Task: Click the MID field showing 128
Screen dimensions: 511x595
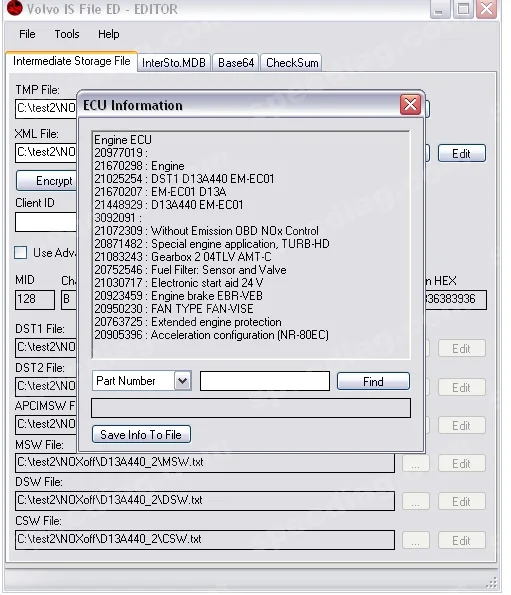Action: coord(35,300)
